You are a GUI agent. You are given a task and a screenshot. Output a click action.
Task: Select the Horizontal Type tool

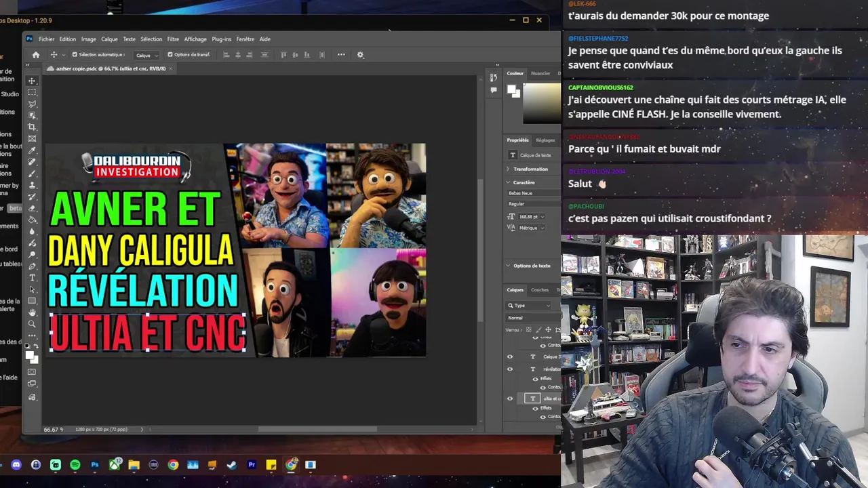(32, 278)
